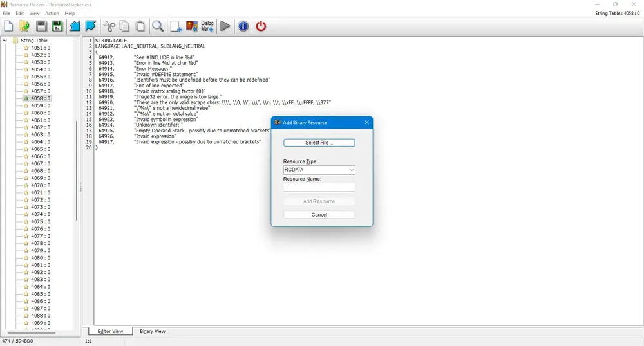The image size is (644, 346).
Task: Click the Add Resource button
Action: coord(319,201)
